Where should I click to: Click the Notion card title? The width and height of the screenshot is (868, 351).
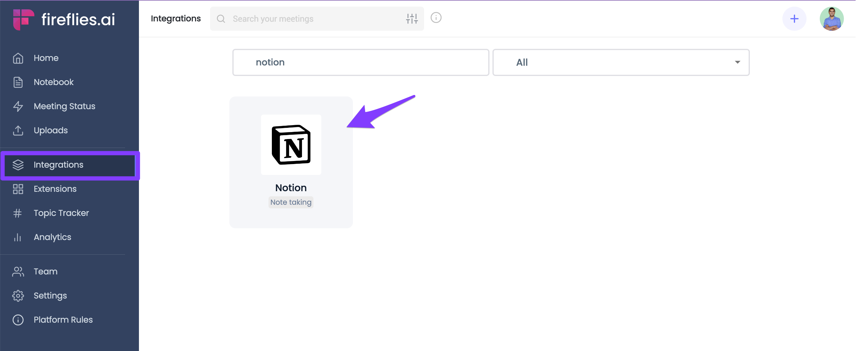click(291, 188)
